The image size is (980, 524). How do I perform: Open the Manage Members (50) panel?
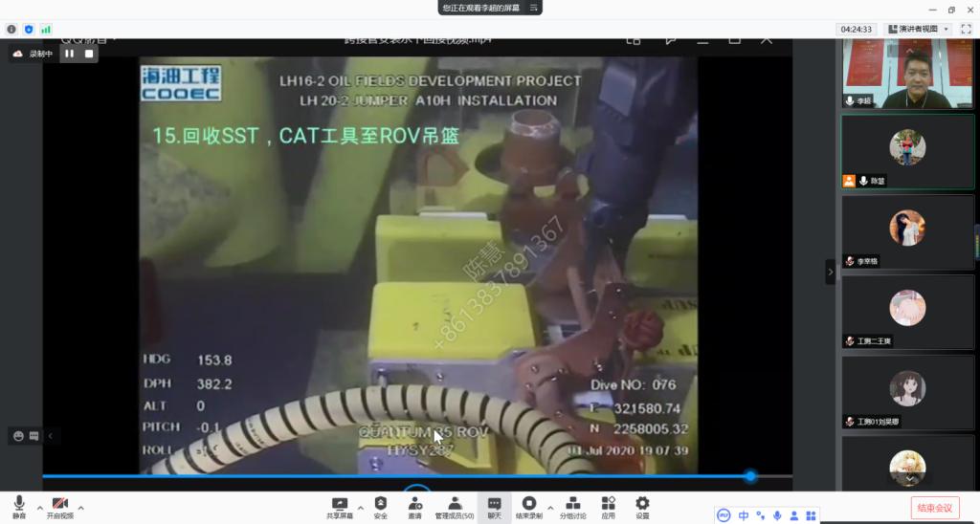455,504
